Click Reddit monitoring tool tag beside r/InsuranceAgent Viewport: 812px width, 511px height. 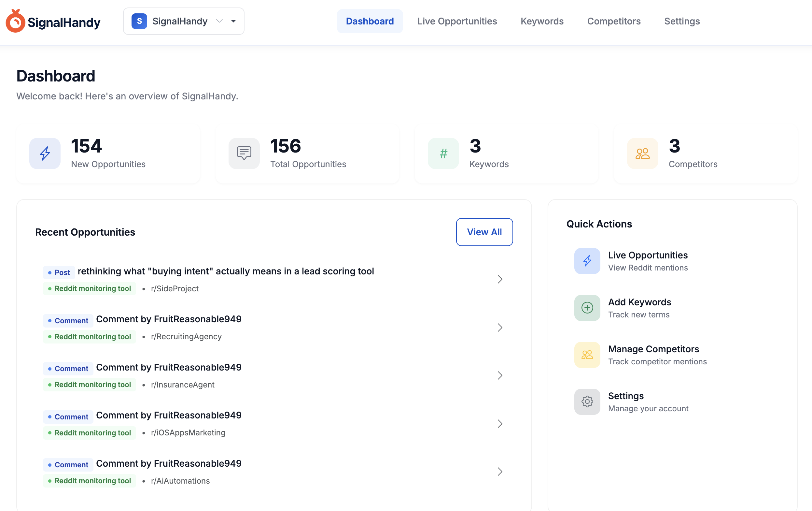click(x=89, y=385)
